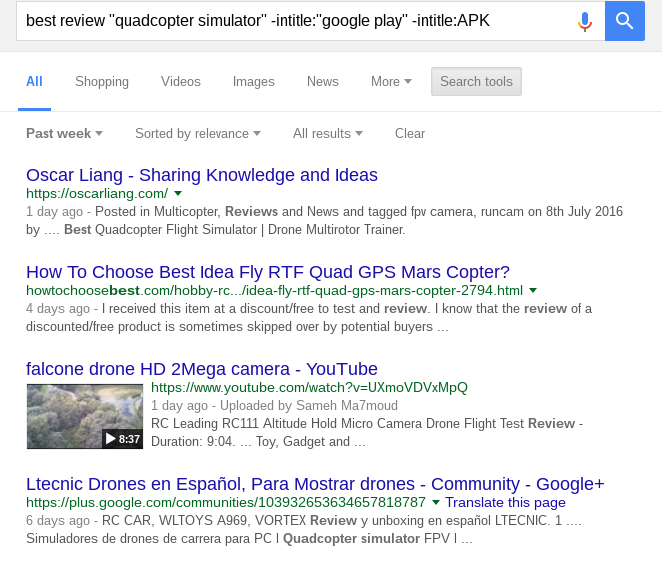
Task: Click the '1 day ago - Uploaded by Sameh Ma7moud' text
Action: coord(274,405)
